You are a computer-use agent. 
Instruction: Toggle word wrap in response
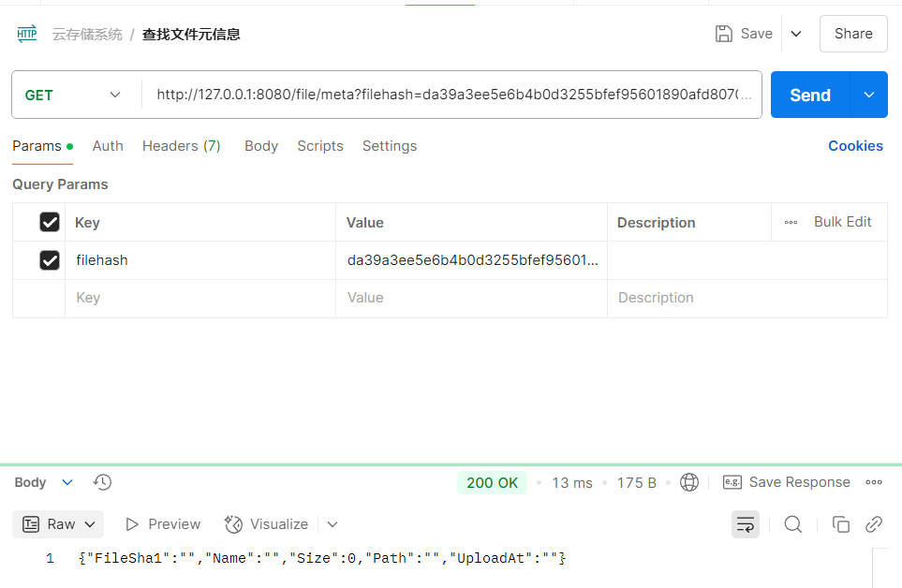pos(746,524)
